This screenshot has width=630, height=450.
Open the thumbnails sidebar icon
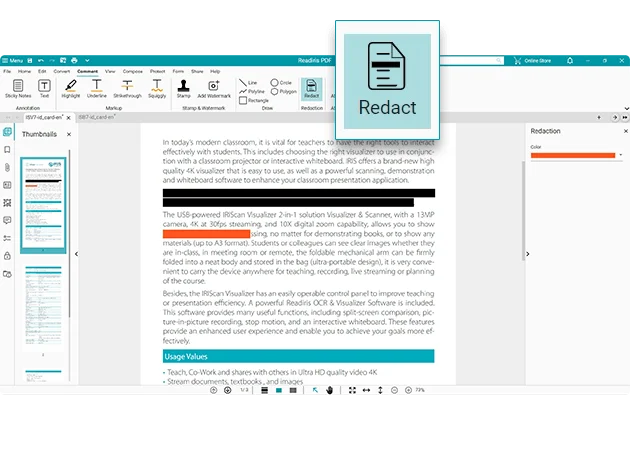coord(7,132)
